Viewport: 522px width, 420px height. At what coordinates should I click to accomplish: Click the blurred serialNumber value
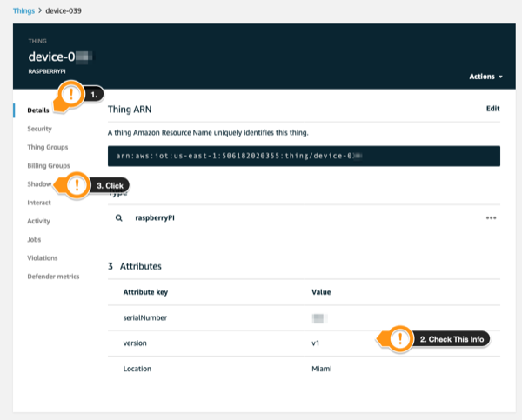coord(319,318)
